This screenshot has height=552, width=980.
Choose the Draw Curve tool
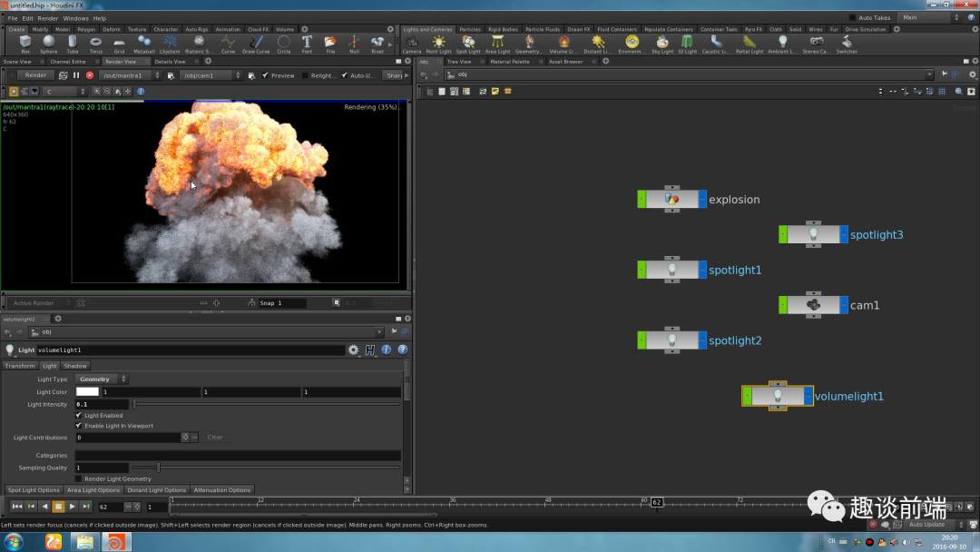point(256,44)
